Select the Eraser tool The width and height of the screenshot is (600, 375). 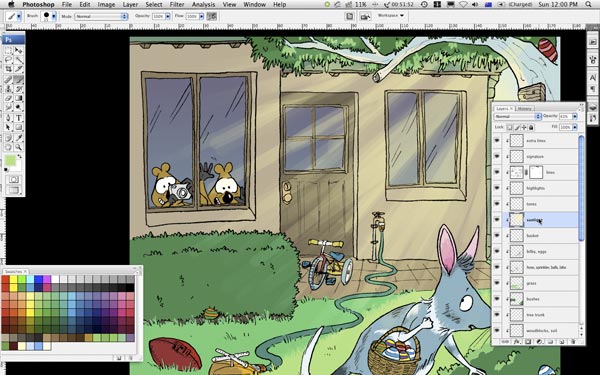[8, 98]
